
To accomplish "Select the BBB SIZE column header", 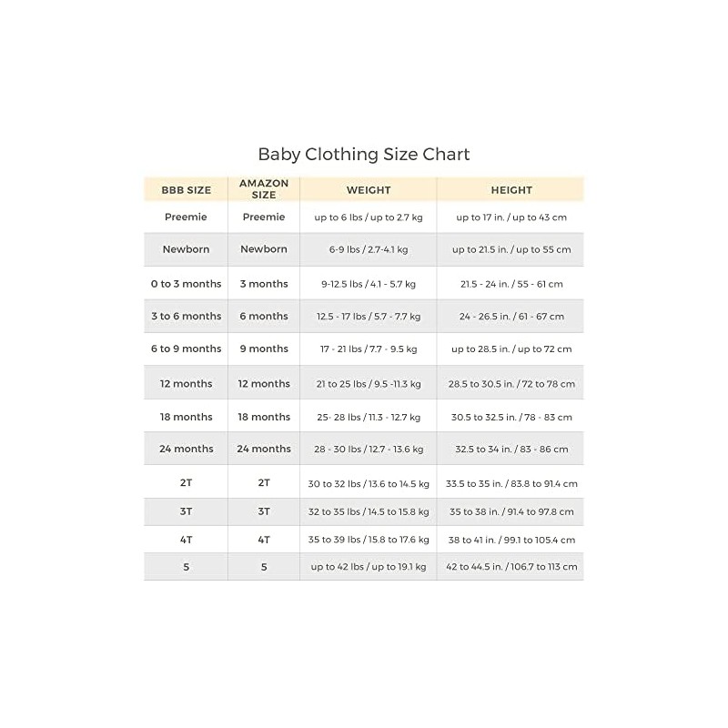I will point(186,190).
